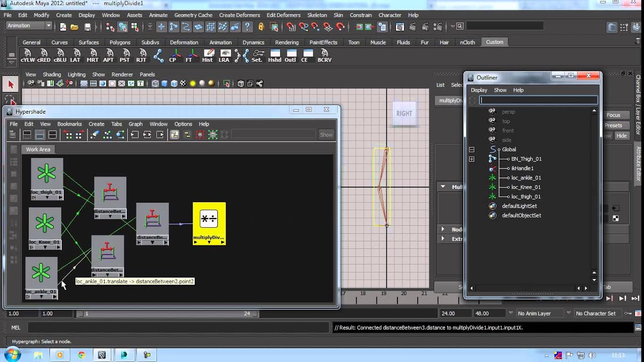
Task: Click the lock selection padlock icon
Action: coord(261,27)
